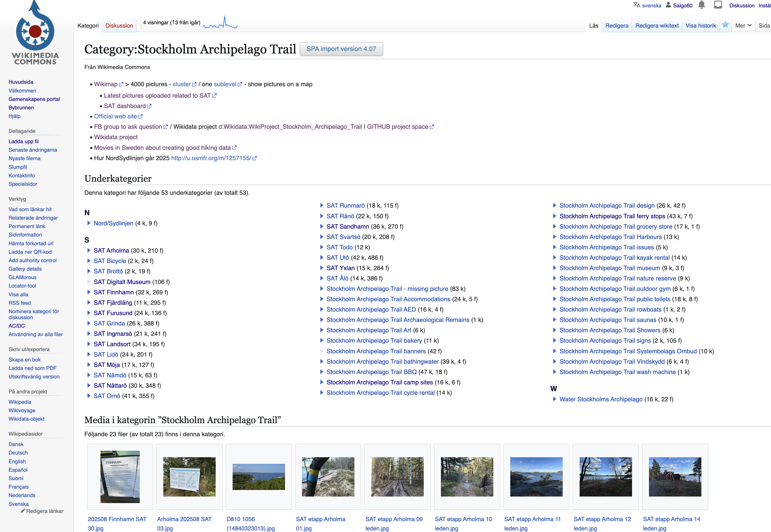Click the notifications bell icon
This screenshot has height=532, width=771.
click(x=702, y=5)
